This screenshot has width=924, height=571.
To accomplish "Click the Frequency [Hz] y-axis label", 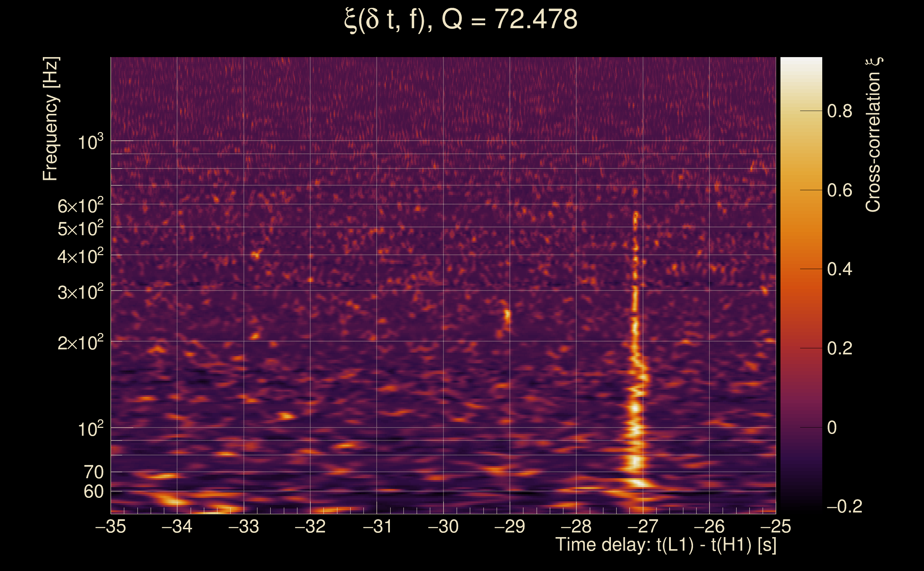I will click(x=51, y=119).
